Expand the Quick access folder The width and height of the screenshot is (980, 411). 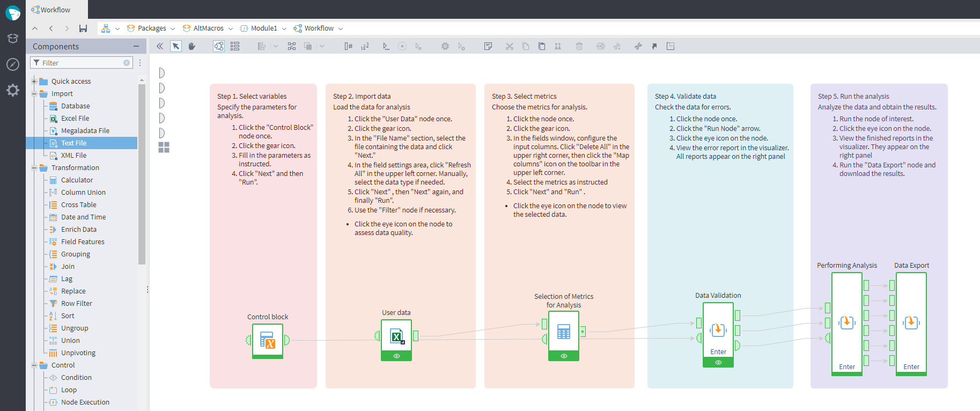pos(34,82)
